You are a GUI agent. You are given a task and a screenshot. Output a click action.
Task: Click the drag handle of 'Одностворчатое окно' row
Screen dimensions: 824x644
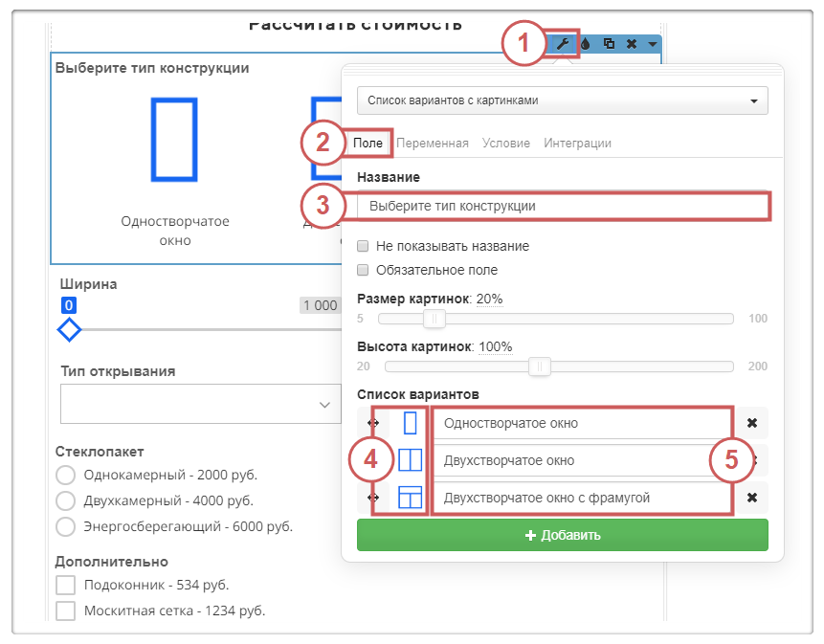point(373,423)
